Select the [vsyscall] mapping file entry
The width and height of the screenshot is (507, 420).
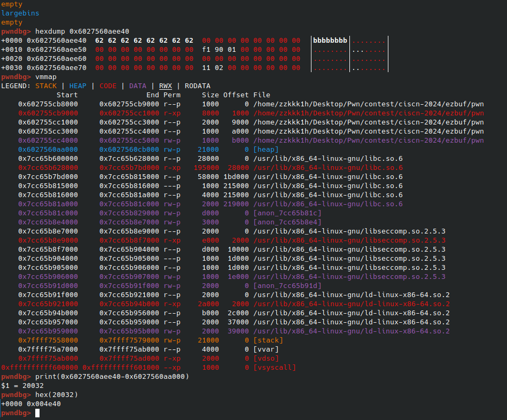pos(275,368)
